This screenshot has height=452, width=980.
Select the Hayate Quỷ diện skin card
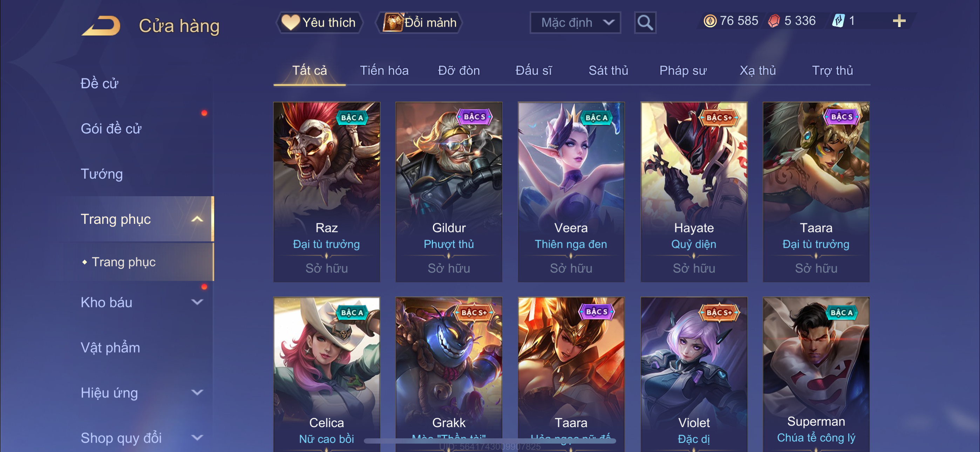[694, 192]
